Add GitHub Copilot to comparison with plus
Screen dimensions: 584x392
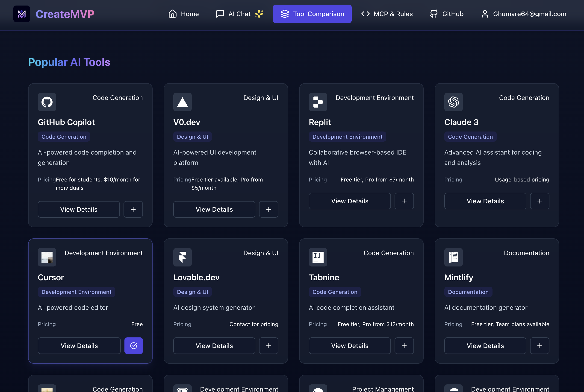tap(133, 209)
